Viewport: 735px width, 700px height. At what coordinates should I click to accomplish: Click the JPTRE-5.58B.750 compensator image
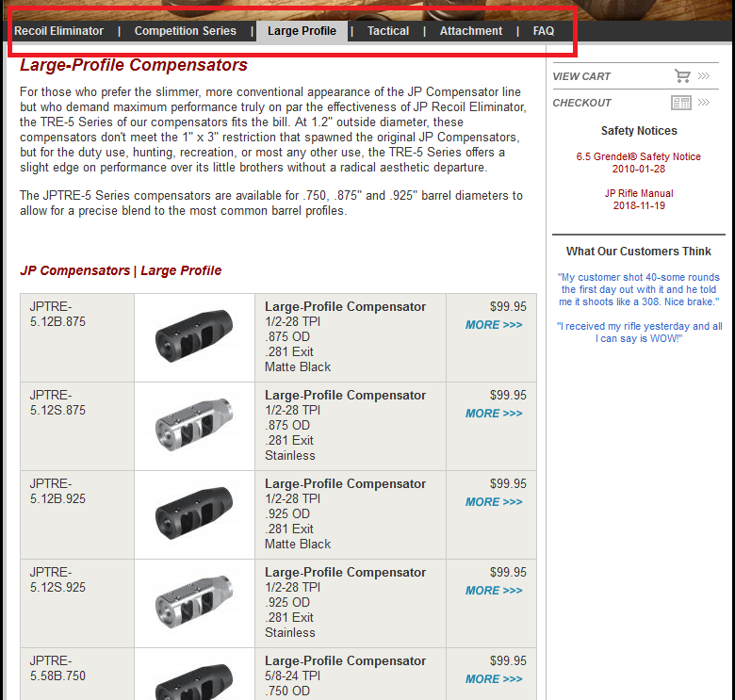(x=194, y=681)
